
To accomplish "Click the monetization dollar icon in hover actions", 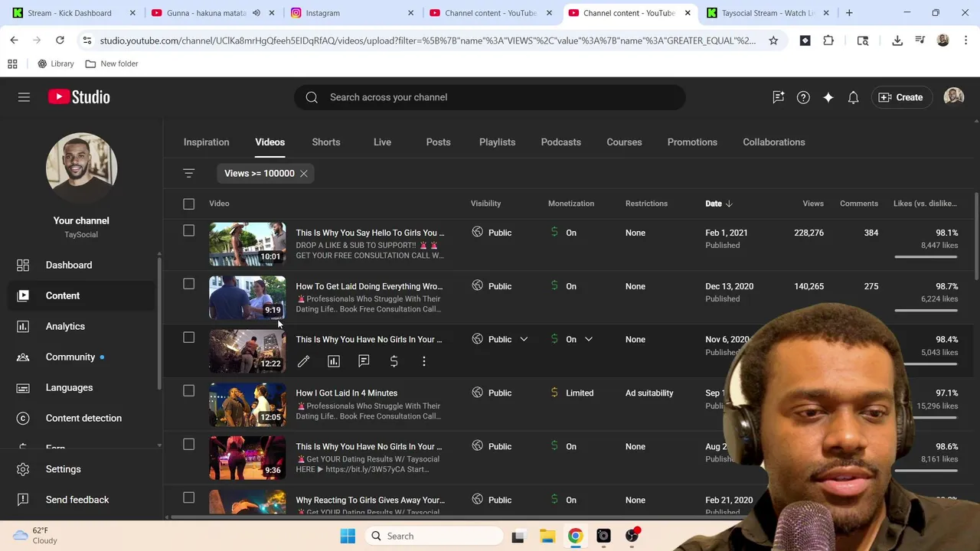I will click(x=394, y=361).
